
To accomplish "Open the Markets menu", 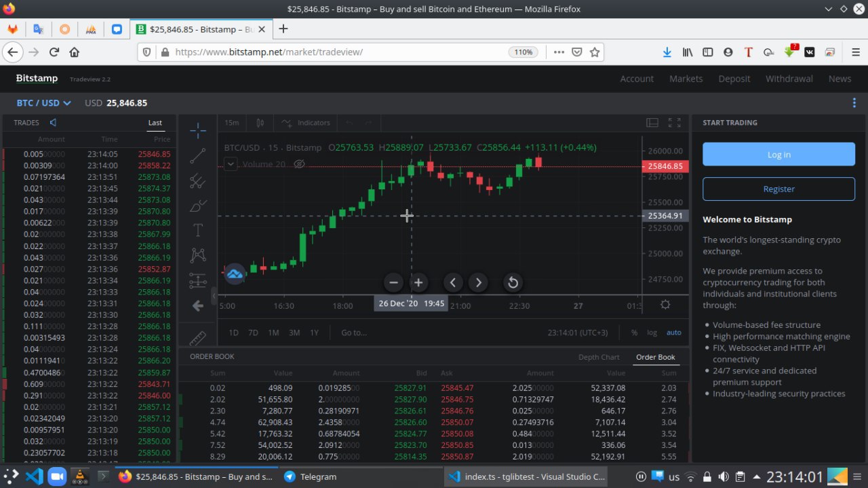I will (686, 79).
